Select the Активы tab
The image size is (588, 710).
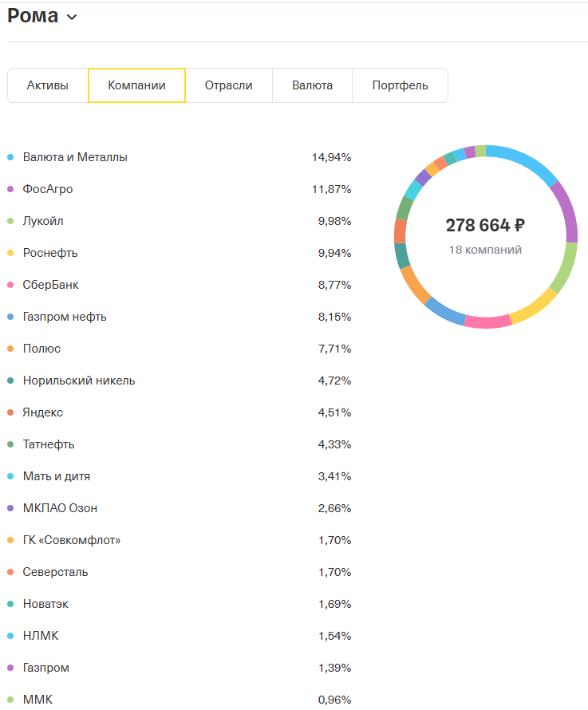(47, 85)
